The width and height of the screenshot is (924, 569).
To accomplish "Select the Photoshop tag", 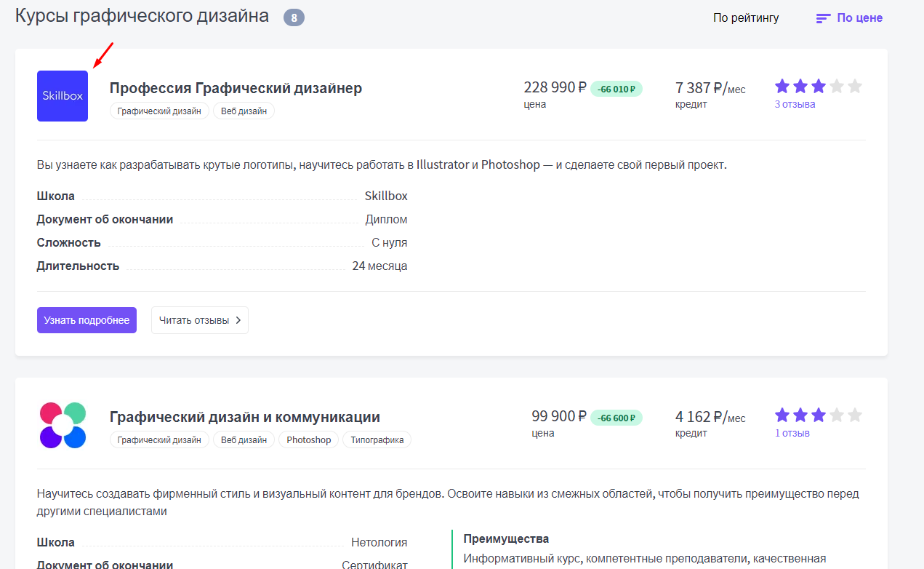I will coord(309,440).
